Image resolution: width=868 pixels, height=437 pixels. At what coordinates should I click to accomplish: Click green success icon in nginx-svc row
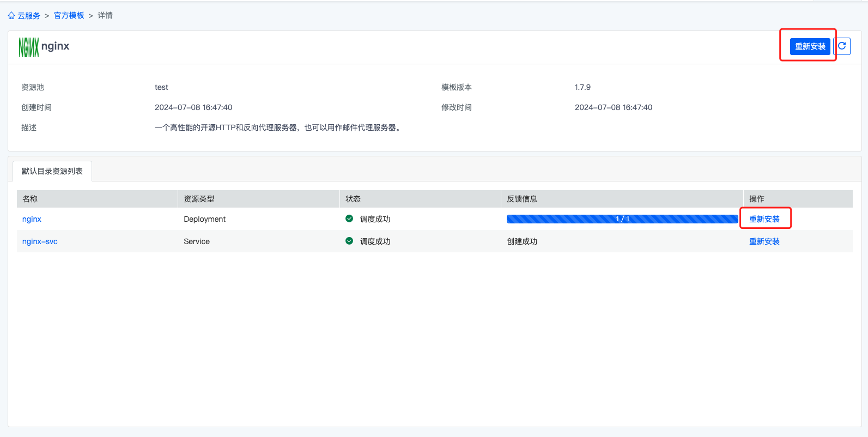pos(349,241)
